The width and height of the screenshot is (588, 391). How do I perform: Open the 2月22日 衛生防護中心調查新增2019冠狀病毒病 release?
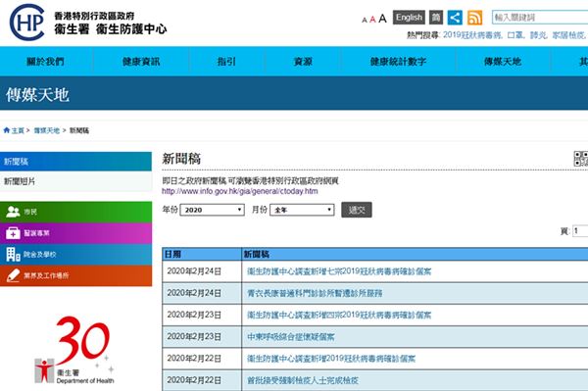(331, 359)
